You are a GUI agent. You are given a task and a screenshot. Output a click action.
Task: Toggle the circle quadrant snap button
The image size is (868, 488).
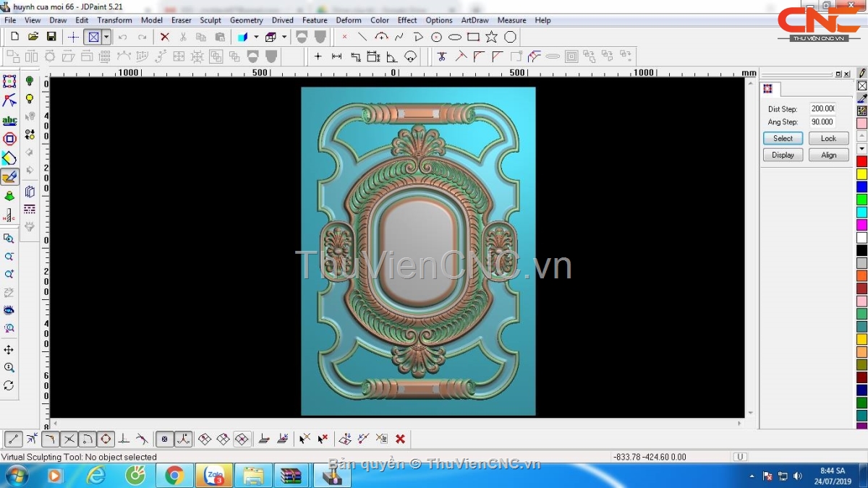106,439
